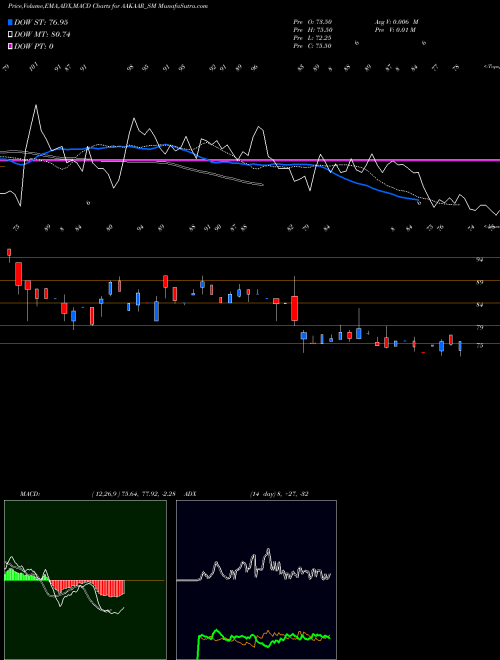The width and height of the screenshot is (500, 660).
Task: Click the 94 price axis label
Action: 479,260
